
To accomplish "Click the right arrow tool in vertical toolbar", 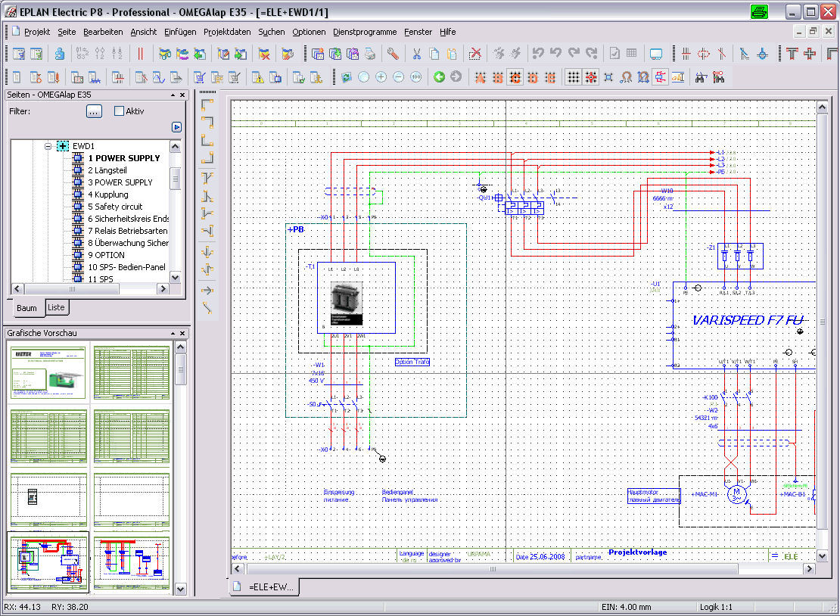I will (207, 291).
